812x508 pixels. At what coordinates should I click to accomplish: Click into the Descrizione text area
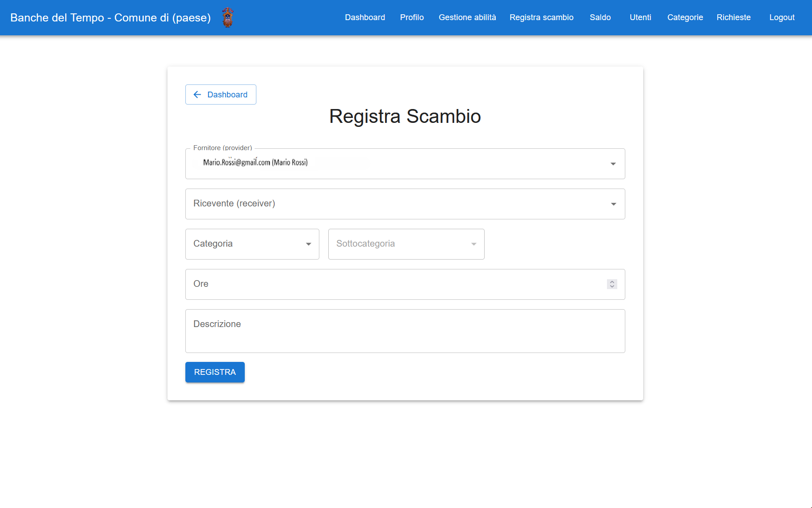(x=405, y=331)
